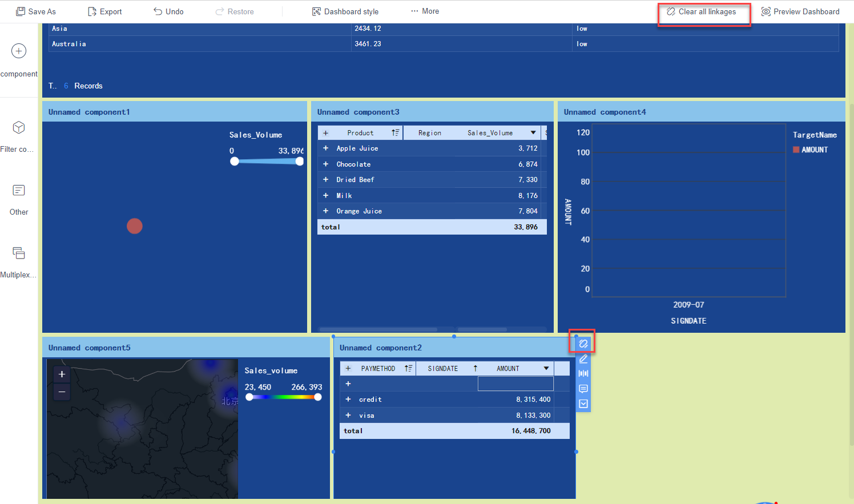Click the Region column header

[x=430, y=133]
